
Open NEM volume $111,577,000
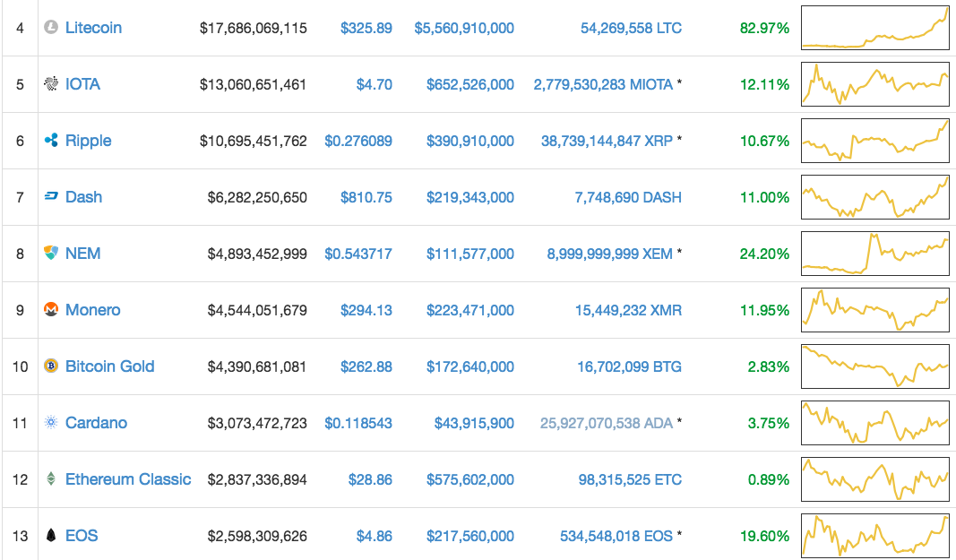470,254
